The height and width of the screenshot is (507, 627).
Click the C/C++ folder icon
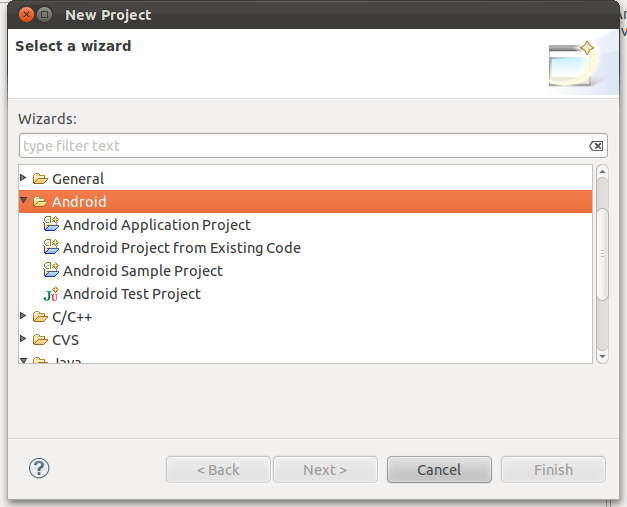(40, 317)
